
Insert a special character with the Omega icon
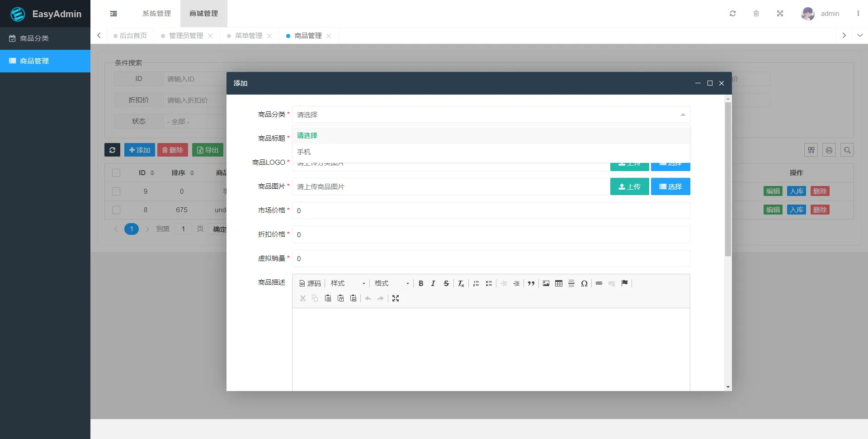(x=585, y=283)
